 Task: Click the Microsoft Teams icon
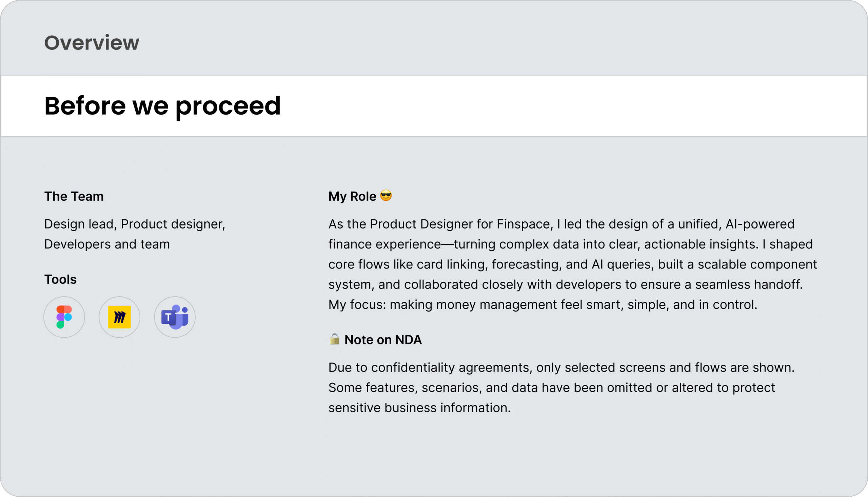coord(175,317)
